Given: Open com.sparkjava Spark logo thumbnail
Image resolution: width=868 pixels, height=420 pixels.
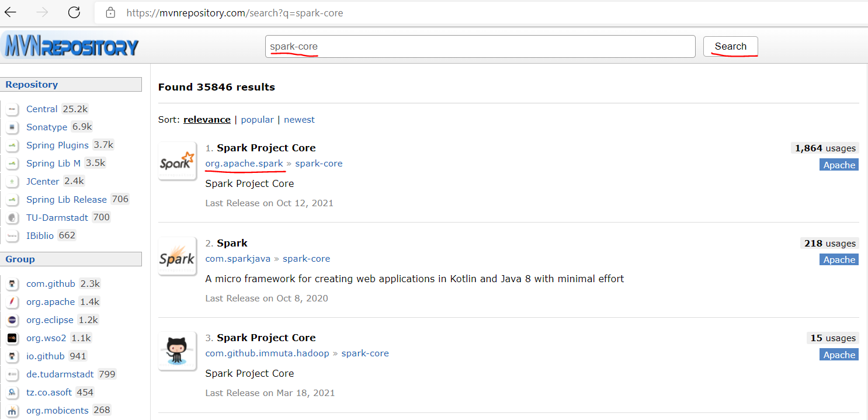Looking at the screenshot, I should [x=177, y=256].
